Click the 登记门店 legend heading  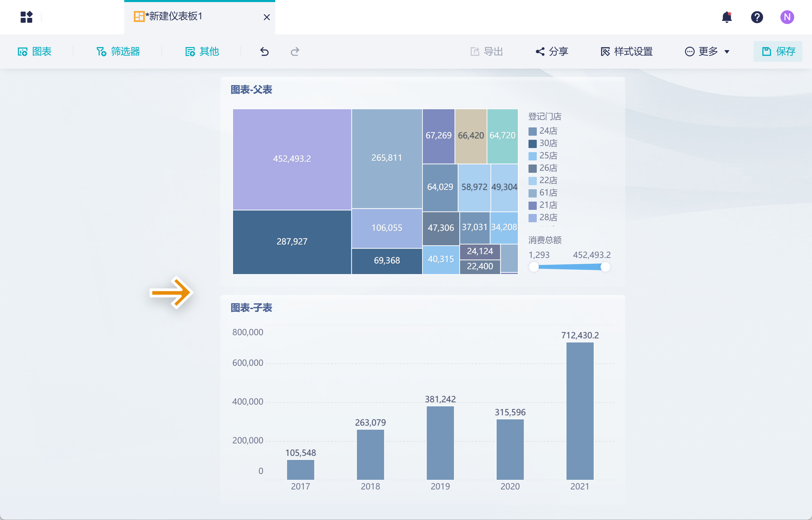click(x=545, y=116)
